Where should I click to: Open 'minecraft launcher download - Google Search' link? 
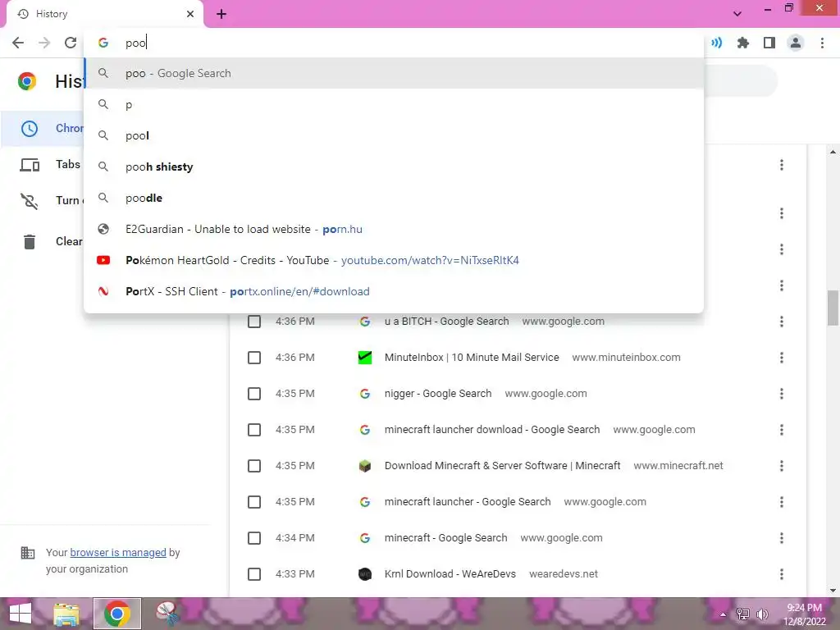coord(492,430)
